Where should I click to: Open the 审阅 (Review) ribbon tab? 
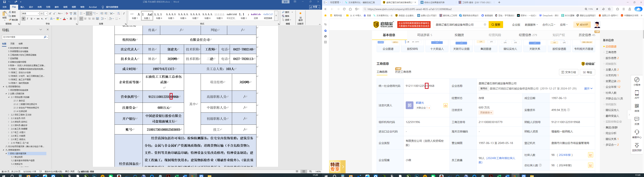[x=65, y=7]
